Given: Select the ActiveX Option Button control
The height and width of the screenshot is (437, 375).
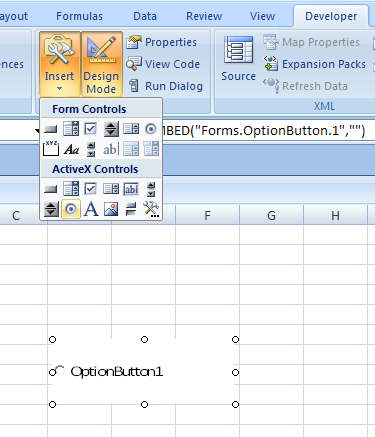Looking at the screenshot, I should [x=71, y=209].
